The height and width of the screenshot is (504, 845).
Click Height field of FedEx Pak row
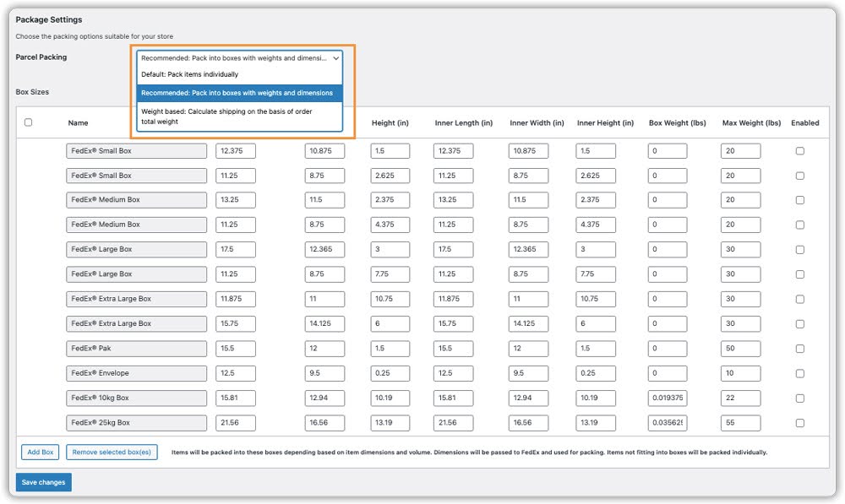click(x=389, y=348)
